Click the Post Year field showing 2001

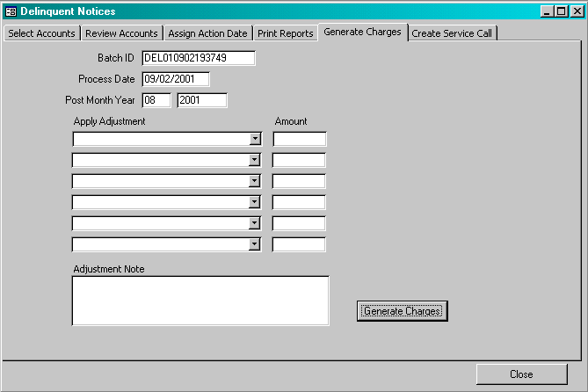click(x=202, y=100)
